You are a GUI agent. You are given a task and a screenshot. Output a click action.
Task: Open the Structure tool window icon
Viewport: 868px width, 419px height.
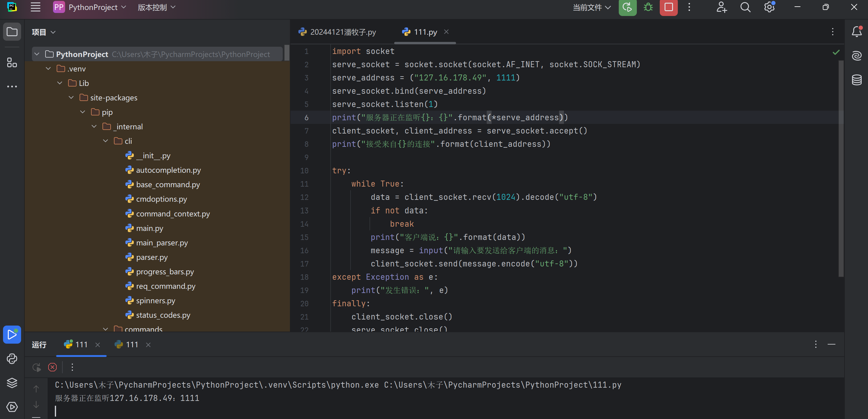click(x=12, y=62)
